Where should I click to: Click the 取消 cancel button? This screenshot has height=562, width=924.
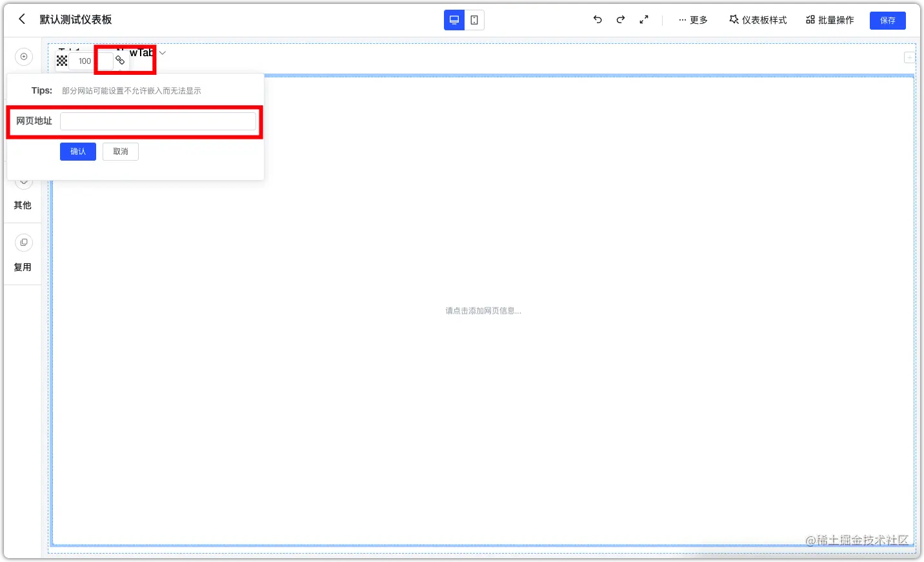(x=120, y=151)
